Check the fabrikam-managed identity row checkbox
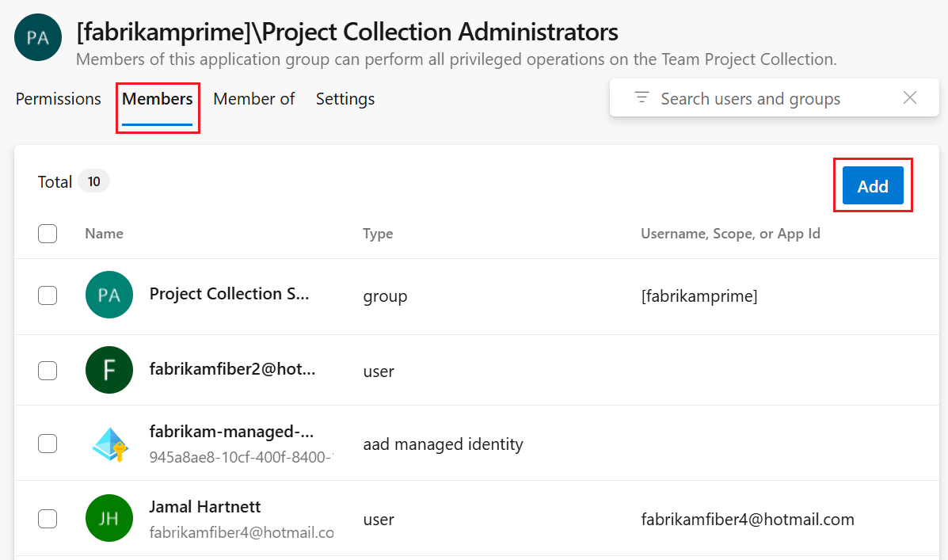 click(x=48, y=443)
